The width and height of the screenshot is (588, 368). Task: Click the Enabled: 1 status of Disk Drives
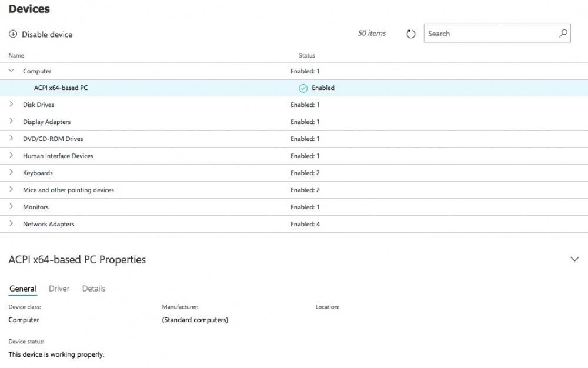pyautogui.click(x=305, y=105)
